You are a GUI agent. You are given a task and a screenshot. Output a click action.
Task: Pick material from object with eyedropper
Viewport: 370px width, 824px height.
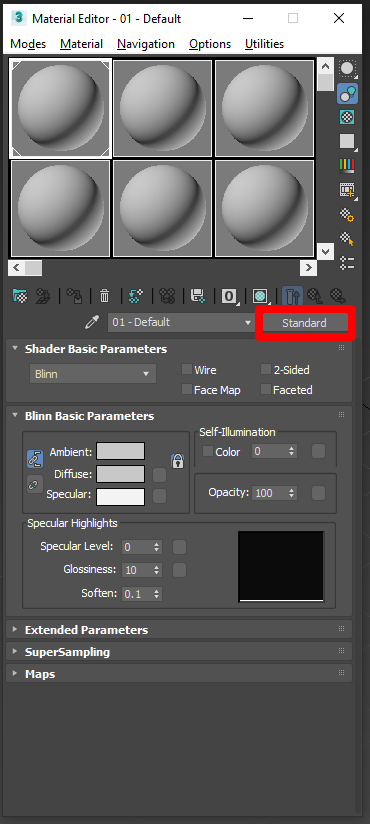point(92,322)
